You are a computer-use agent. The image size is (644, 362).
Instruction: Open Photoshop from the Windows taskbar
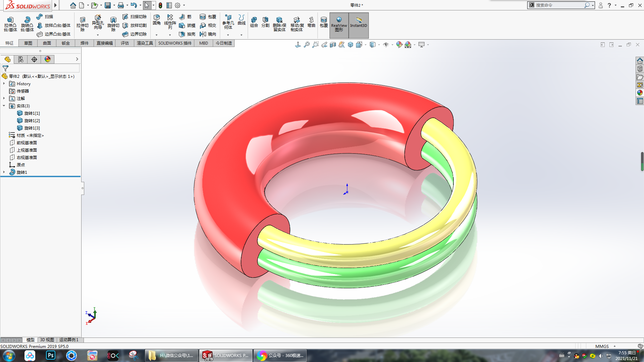pyautogui.click(x=51, y=355)
